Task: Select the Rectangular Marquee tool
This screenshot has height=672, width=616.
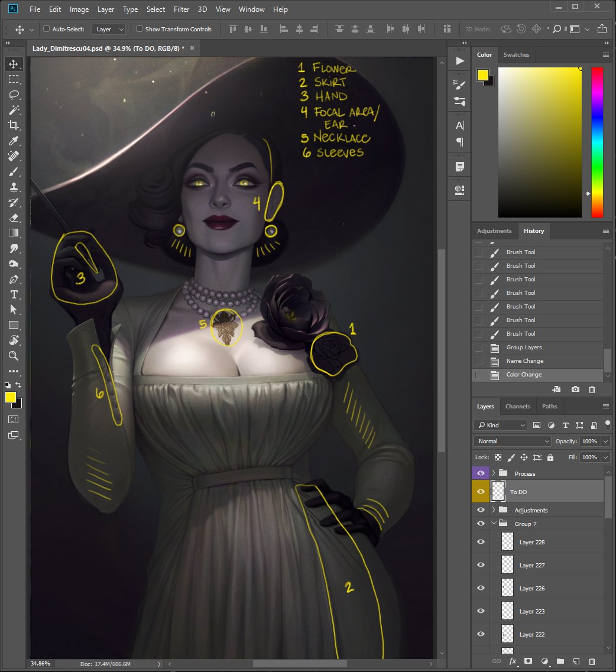Action: (13, 79)
